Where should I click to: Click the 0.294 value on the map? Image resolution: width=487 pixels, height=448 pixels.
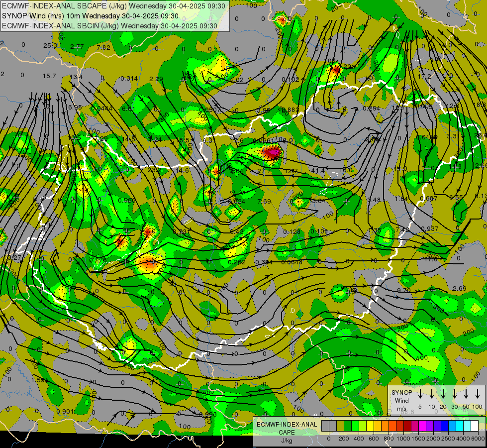point(372,108)
